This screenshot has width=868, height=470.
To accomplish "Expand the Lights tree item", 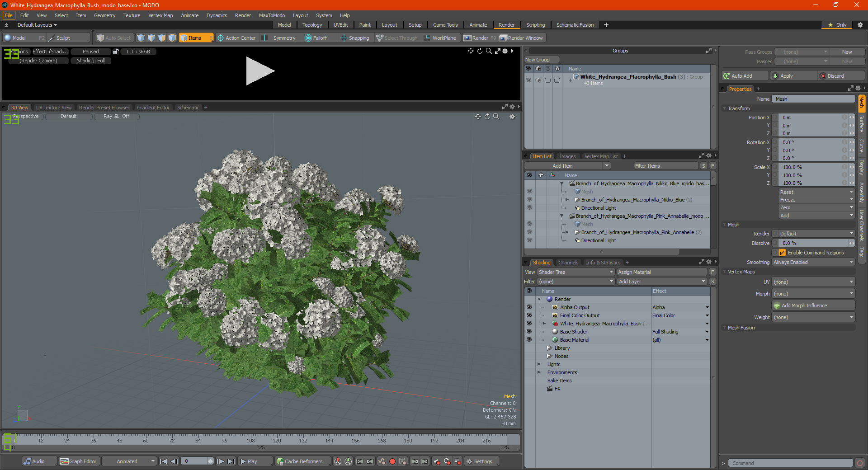I will [x=539, y=364].
